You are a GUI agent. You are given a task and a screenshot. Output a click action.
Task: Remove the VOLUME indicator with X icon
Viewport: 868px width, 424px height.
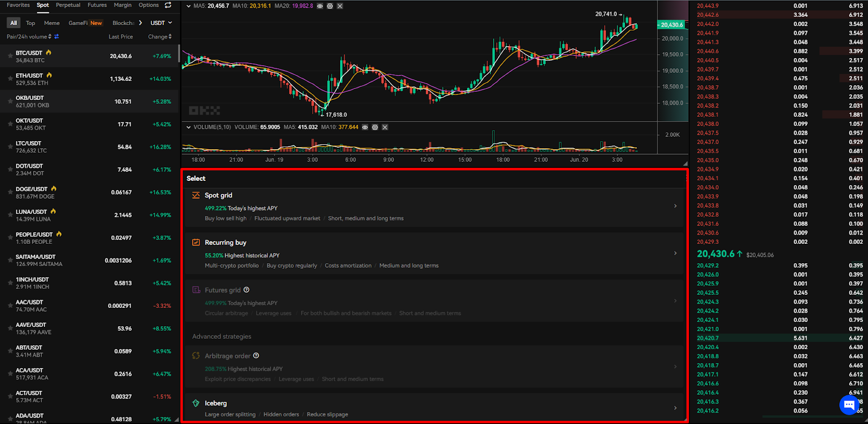385,127
